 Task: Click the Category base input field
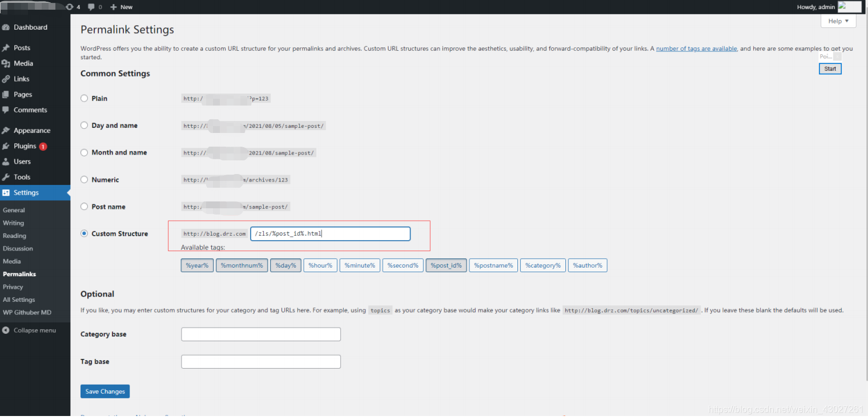[x=261, y=334]
